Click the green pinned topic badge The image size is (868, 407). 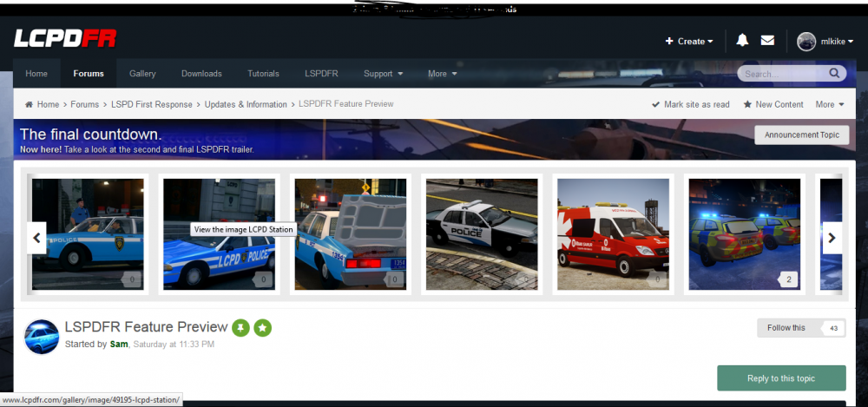tap(240, 328)
